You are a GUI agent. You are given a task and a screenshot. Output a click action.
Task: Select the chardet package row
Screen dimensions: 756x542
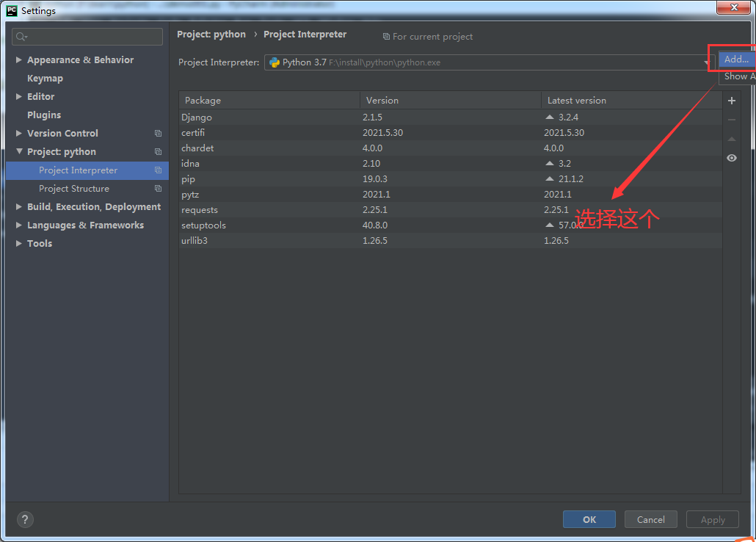pos(451,148)
